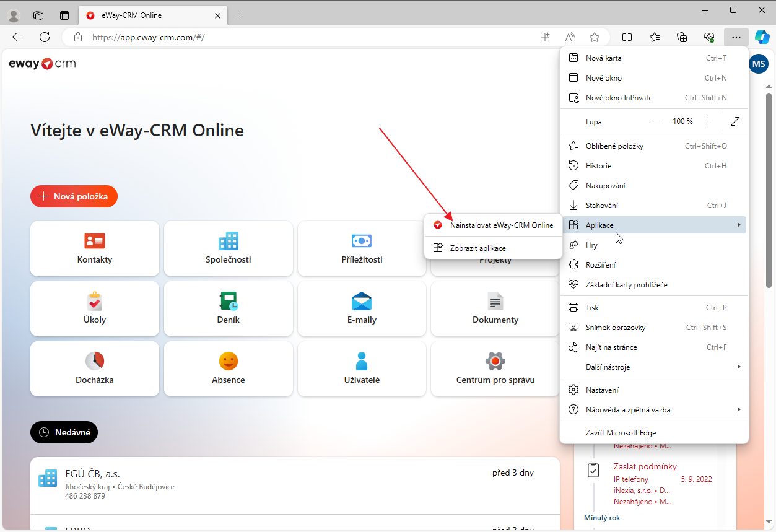Choose Zobrazit aplikace in submenu
Screen dimensions: 776x532
pyautogui.click(x=493, y=248)
